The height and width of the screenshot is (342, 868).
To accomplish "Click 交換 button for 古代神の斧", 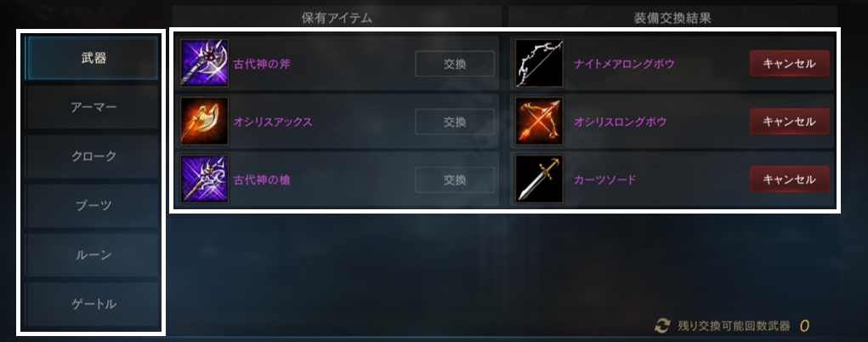I will tap(455, 64).
